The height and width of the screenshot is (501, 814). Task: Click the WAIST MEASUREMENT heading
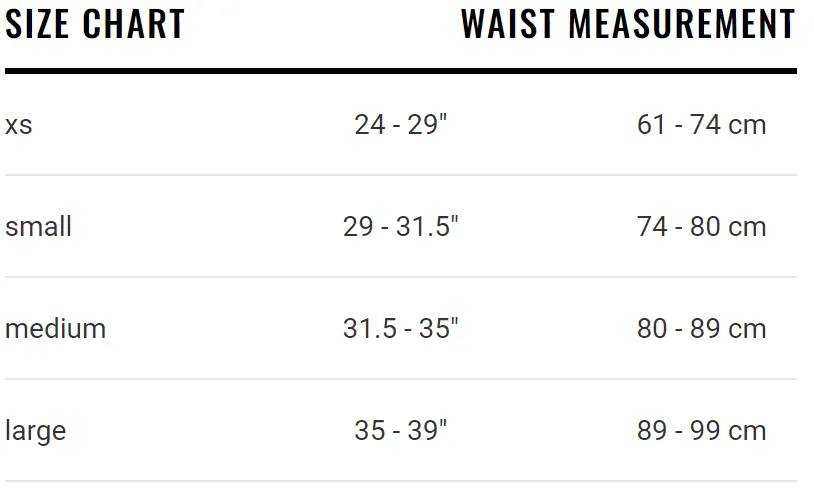[x=628, y=24]
